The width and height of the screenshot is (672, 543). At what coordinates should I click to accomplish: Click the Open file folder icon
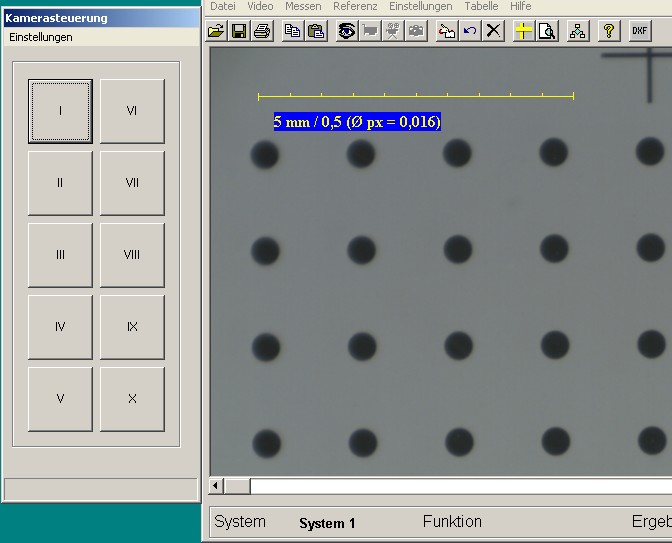pos(217,31)
